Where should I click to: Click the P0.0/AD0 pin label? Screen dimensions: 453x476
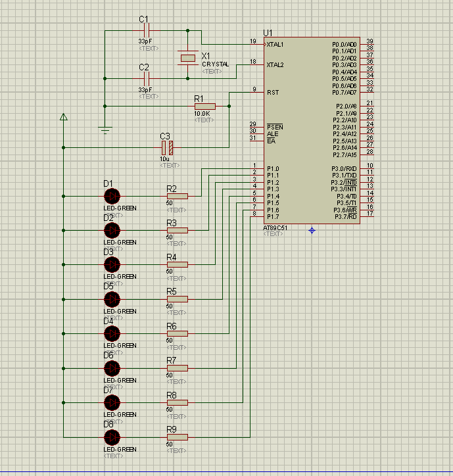click(x=345, y=45)
